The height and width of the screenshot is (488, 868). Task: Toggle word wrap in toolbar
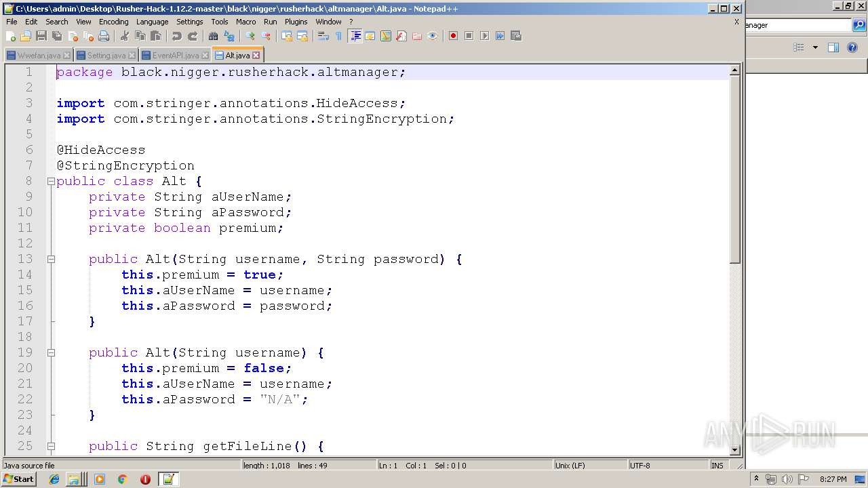click(x=323, y=36)
